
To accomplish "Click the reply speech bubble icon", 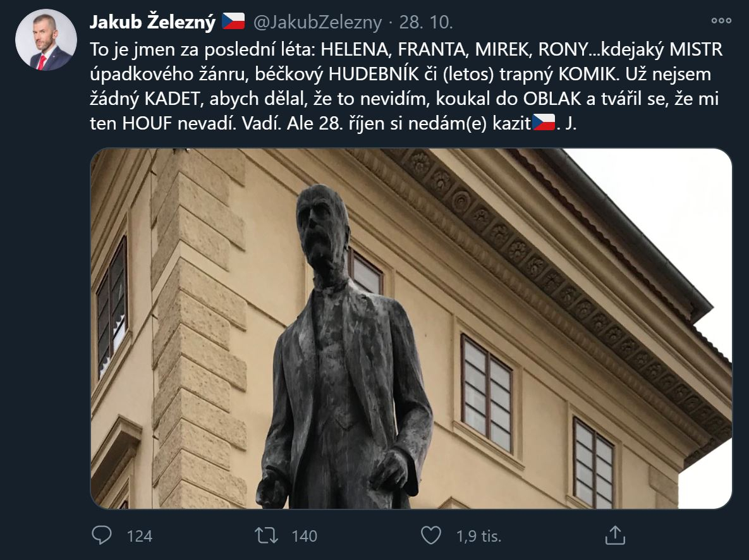I will pos(101,535).
